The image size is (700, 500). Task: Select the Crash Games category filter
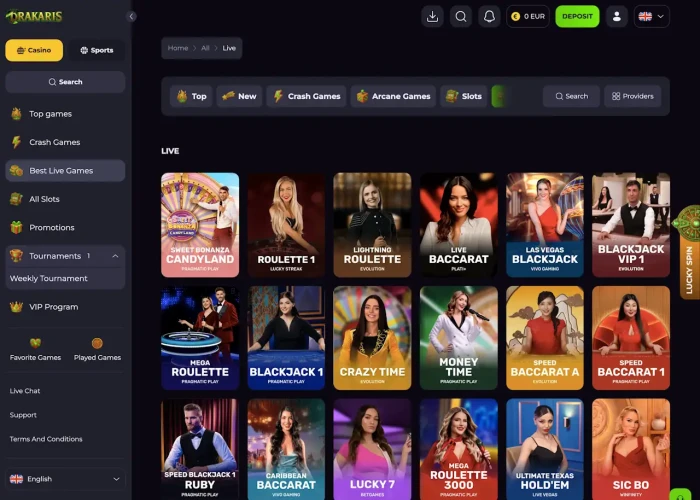(306, 96)
